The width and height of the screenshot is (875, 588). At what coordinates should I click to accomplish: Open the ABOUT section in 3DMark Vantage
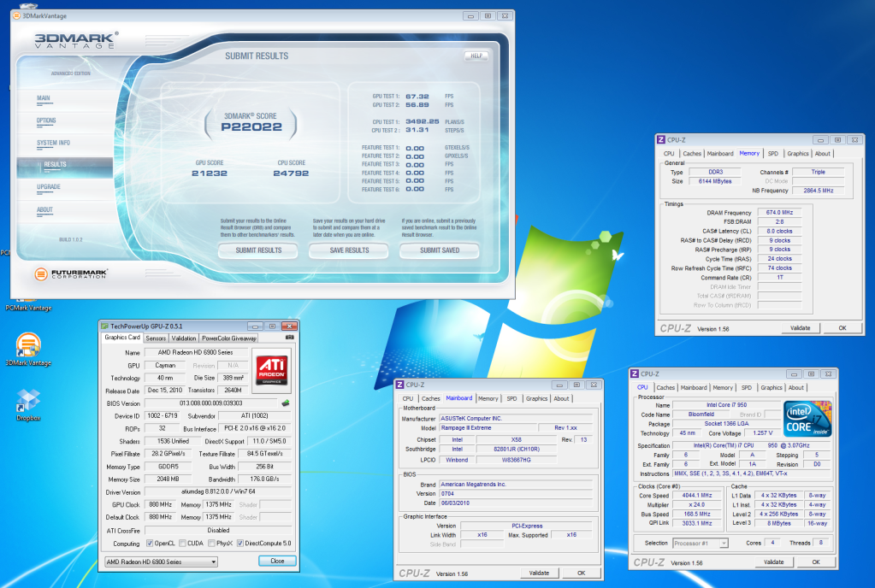pyautogui.click(x=44, y=210)
